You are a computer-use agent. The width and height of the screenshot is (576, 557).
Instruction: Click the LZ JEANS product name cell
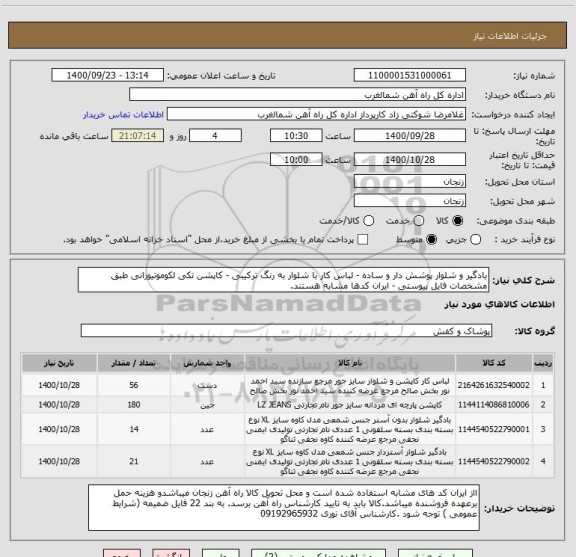pyautogui.click(x=350, y=405)
